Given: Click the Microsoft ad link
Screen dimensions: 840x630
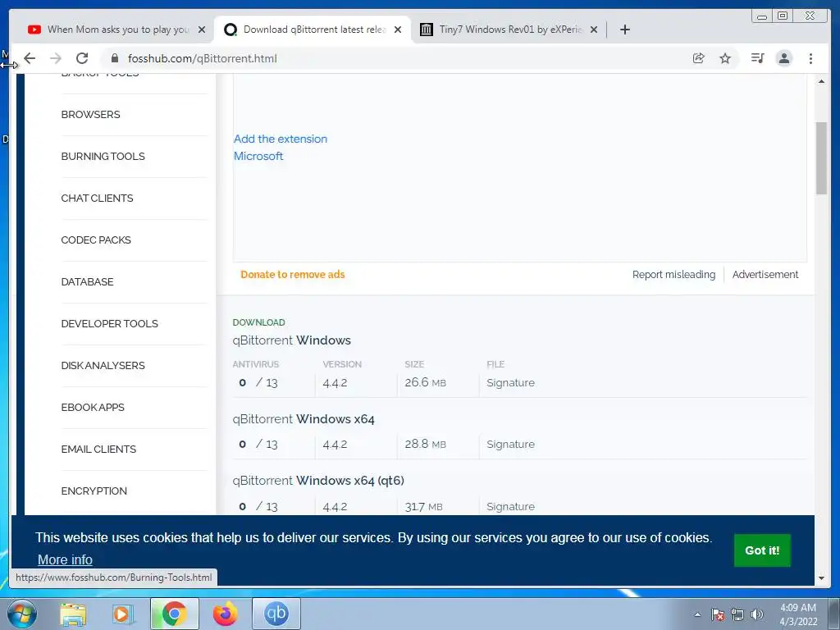Looking at the screenshot, I should (x=258, y=156).
